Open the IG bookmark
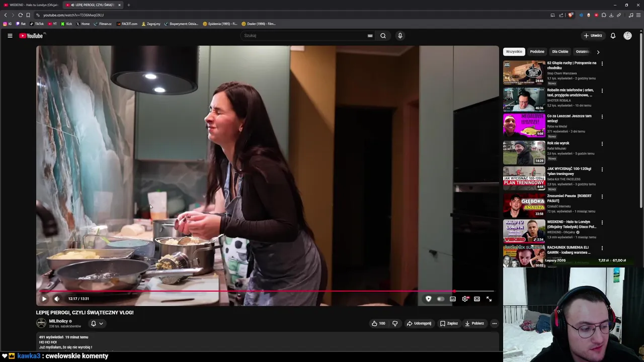Viewport: 644px width, 362px height. pos(8,24)
